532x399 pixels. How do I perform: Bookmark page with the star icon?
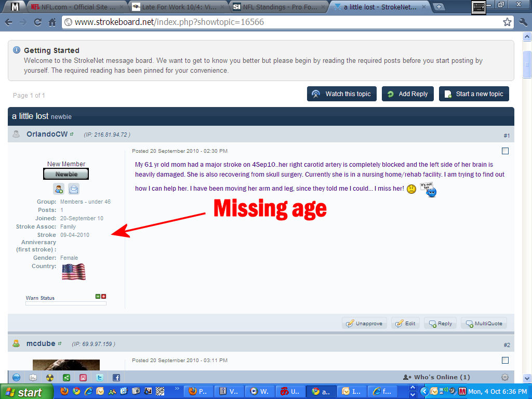click(507, 22)
